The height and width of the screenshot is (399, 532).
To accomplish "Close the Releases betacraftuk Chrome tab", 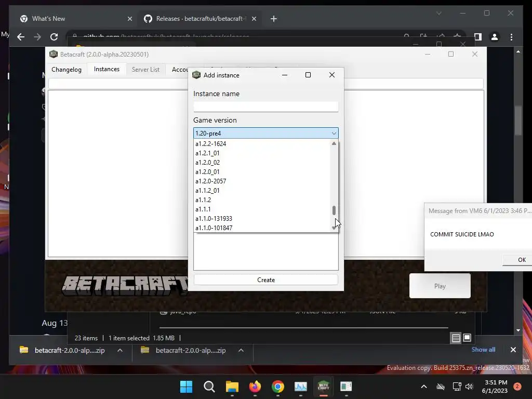I will 254,19.
